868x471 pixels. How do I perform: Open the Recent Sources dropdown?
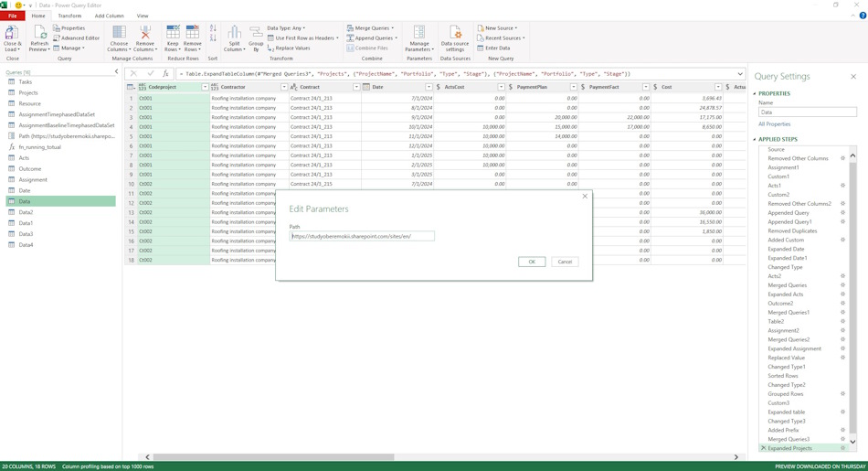tap(501, 38)
